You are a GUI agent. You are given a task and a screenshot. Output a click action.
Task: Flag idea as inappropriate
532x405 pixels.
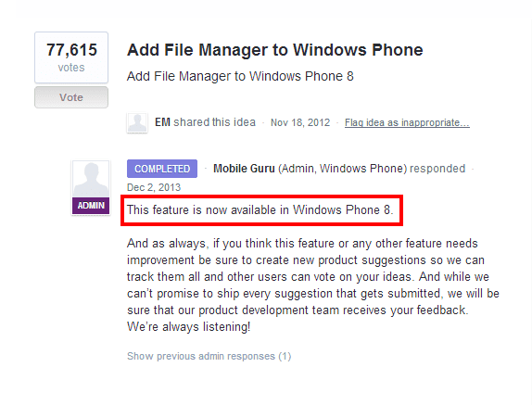click(407, 122)
